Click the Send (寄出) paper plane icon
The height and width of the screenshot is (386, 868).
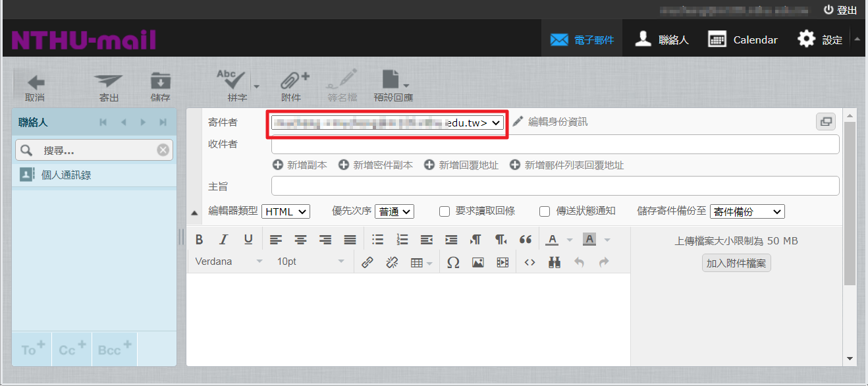click(109, 83)
